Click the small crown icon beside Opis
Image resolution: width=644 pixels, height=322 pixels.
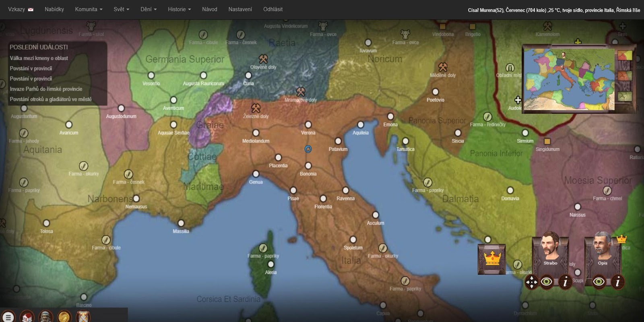(622, 239)
